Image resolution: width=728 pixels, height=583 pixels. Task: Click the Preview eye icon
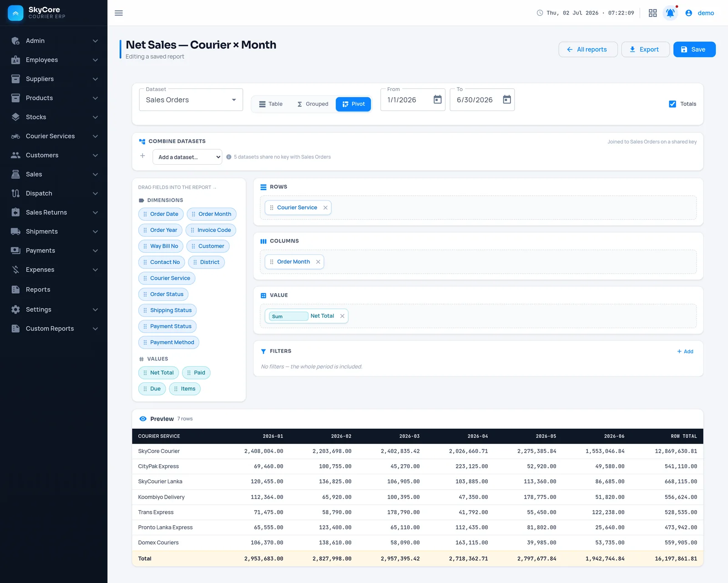(x=143, y=419)
